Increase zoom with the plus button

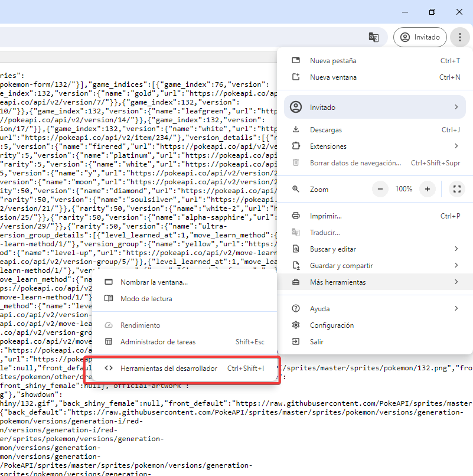(427, 189)
